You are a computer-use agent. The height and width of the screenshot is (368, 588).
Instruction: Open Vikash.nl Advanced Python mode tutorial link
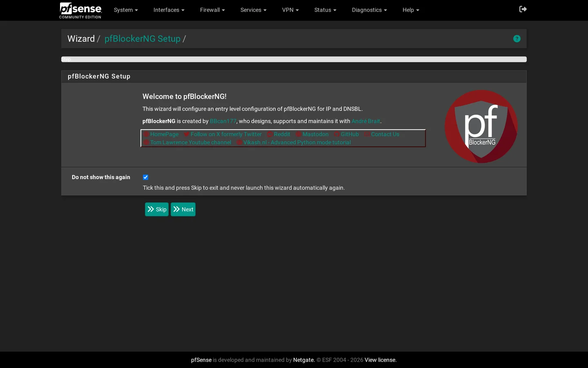pos(297,142)
